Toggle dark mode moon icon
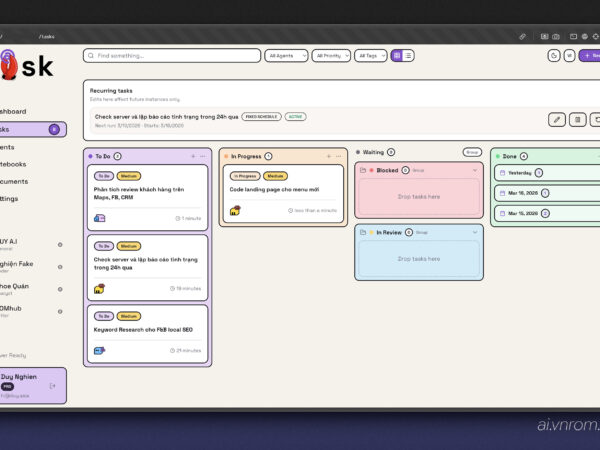Viewport: 600px width, 450px height. (x=554, y=56)
